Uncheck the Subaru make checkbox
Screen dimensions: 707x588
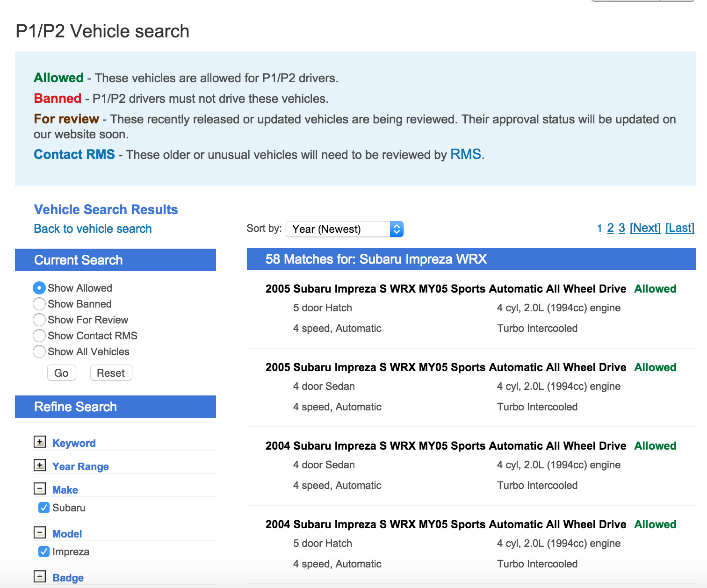tap(44, 508)
